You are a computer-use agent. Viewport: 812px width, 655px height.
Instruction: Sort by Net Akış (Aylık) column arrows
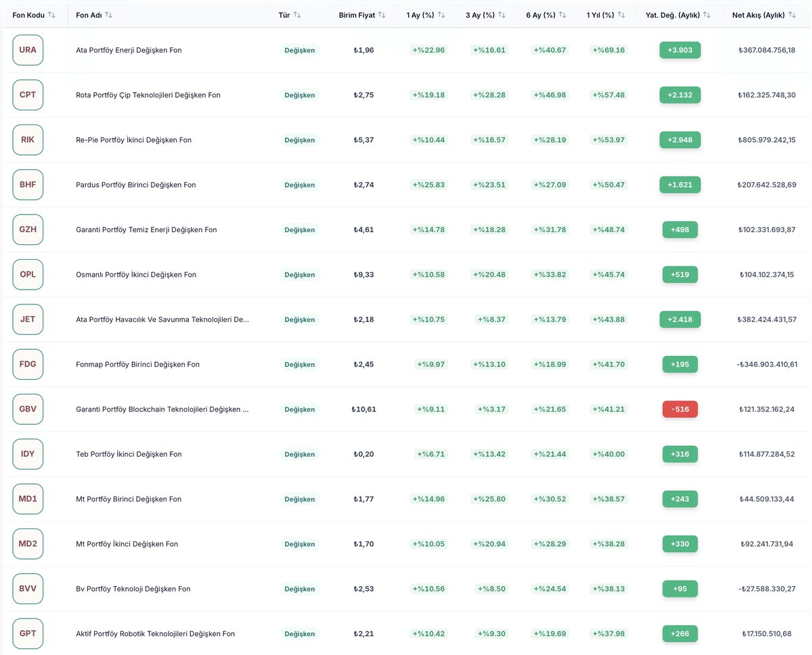pos(792,15)
